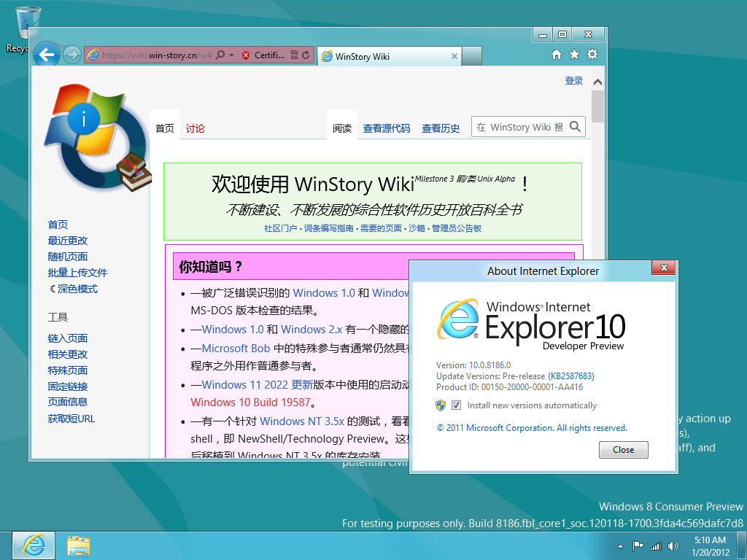747x560 pixels.
Task: Open the 查看源代码 view source tab
Action: click(387, 128)
